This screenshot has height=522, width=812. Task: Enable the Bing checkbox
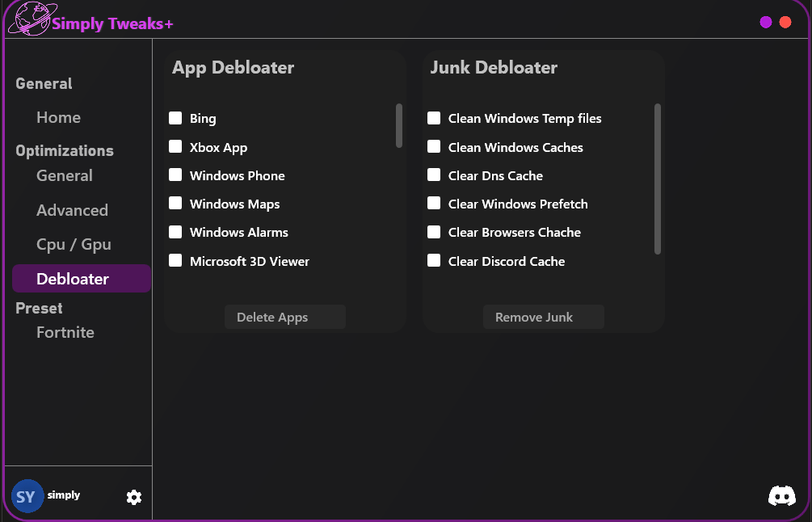(x=175, y=119)
